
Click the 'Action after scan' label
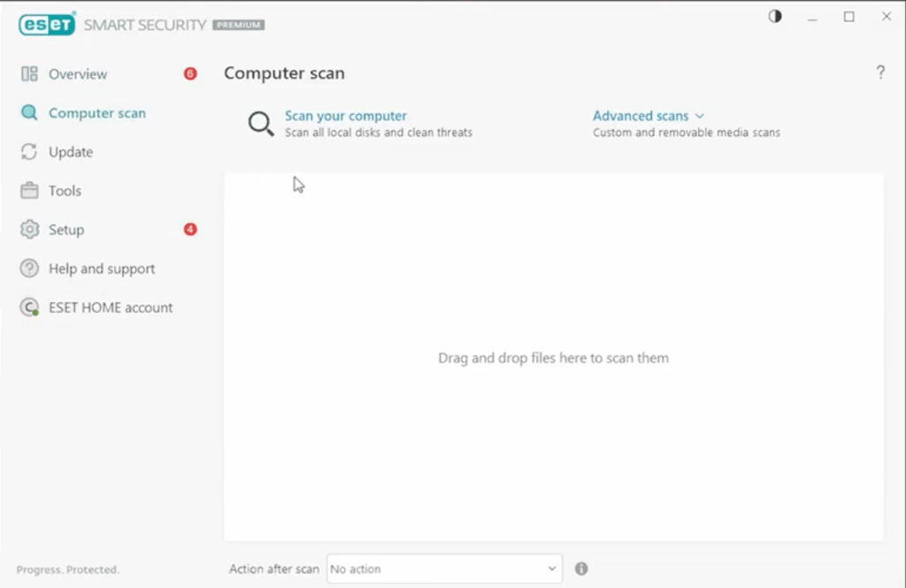tap(274, 569)
